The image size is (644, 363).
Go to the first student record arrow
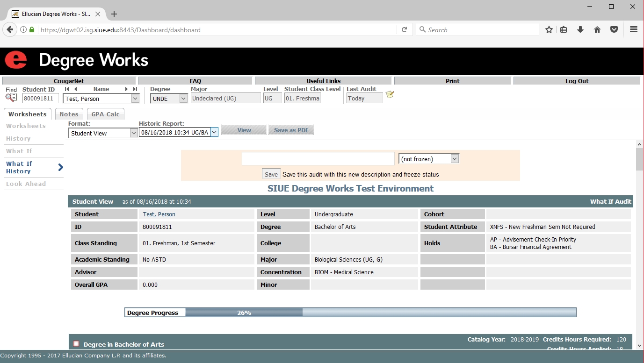[x=67, y=89]
